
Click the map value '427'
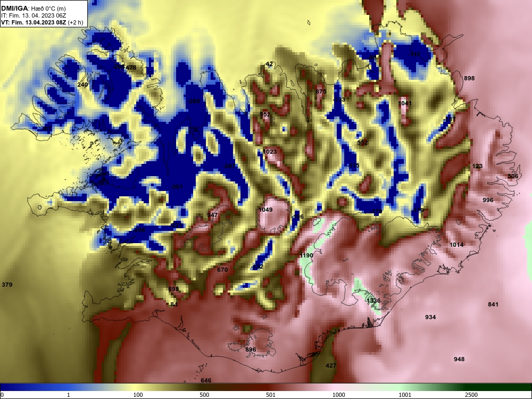(331, 365)
